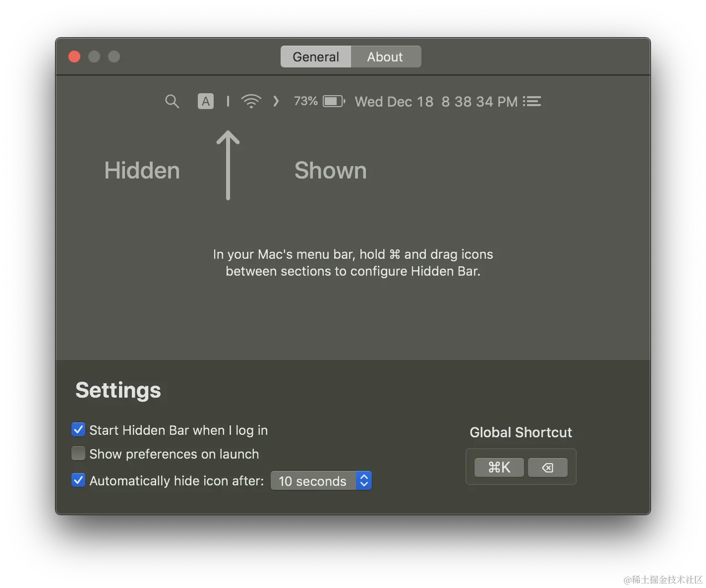Enable Start Hidden Bar when I log in
The image size is (706, 588).
(x=78, y=429)
